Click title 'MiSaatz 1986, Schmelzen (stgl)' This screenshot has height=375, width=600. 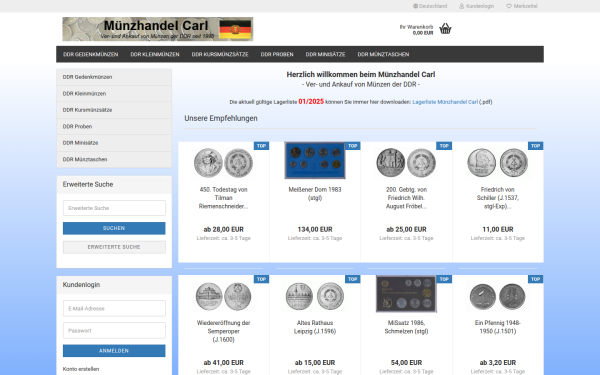[406, 327]
